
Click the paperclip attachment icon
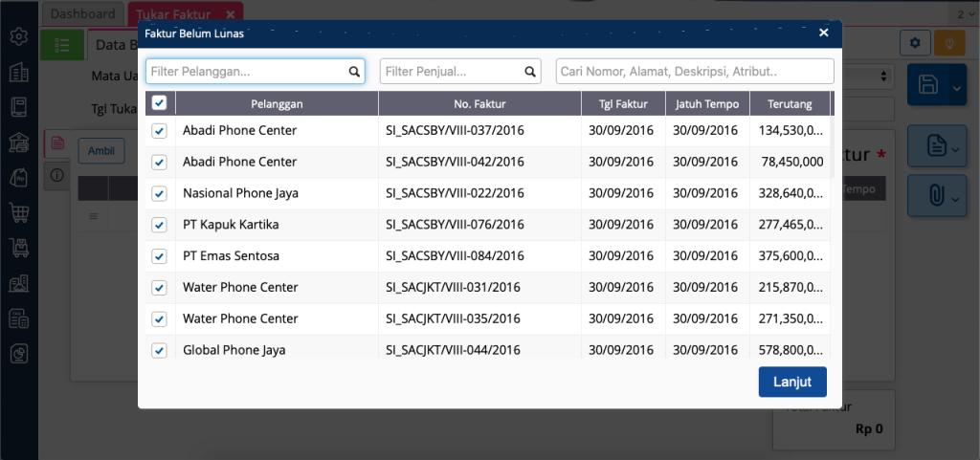pos(934,195)
